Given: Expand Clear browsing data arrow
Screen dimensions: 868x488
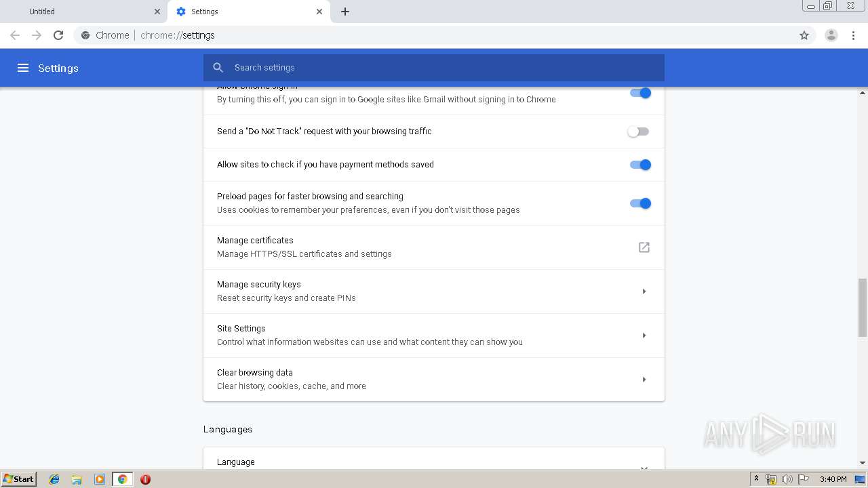Looking at the screenshot, I should coord(644,380).
